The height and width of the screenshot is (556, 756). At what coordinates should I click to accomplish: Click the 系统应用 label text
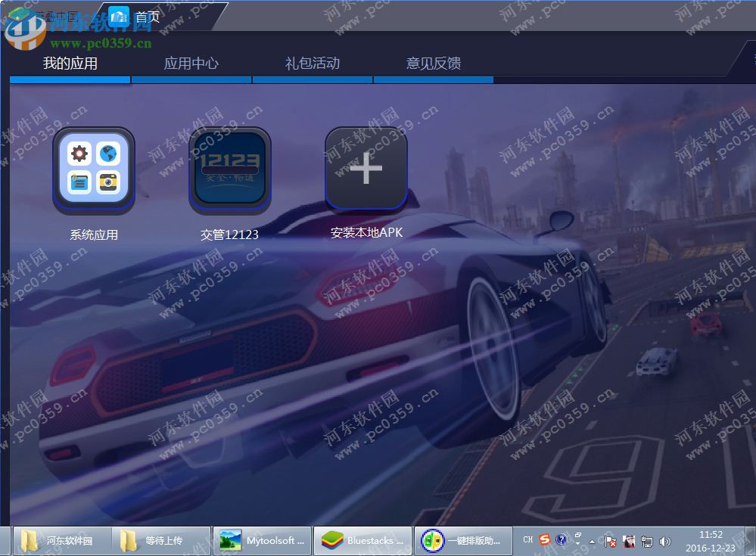pos(94,235)
